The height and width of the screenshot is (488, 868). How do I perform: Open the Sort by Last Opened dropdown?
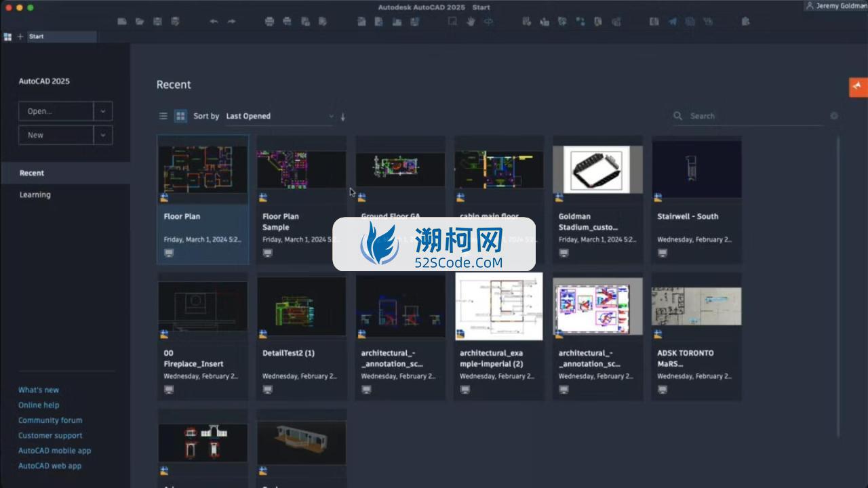pos(279,116)
